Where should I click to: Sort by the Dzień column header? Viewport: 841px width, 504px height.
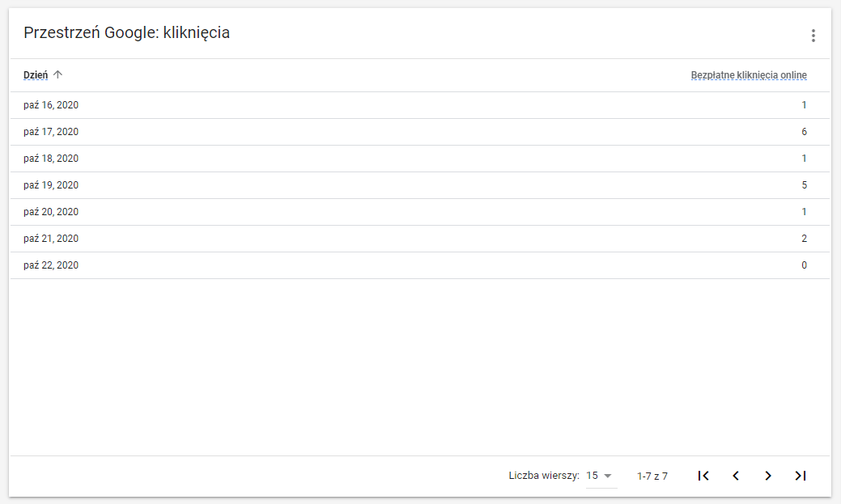[x=36, y=75]
